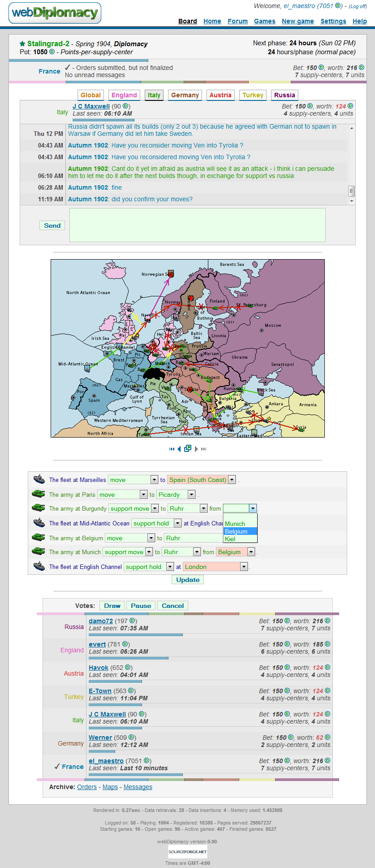Open the Paris army order type dropdown
Screen dimensions: 375x868
tap(122, 495)
